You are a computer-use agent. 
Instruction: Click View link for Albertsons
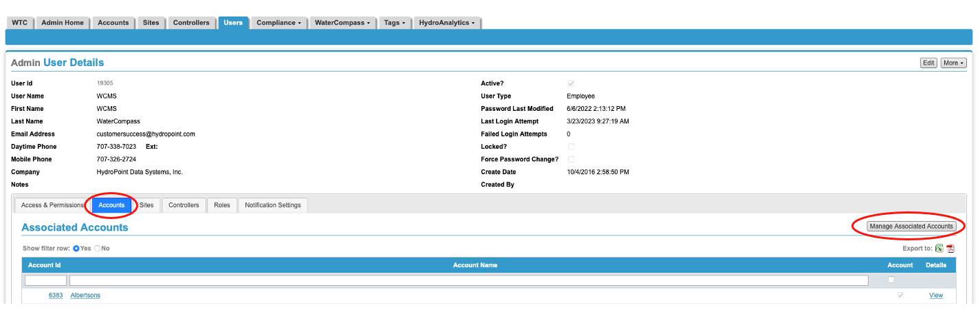[936, 295]
